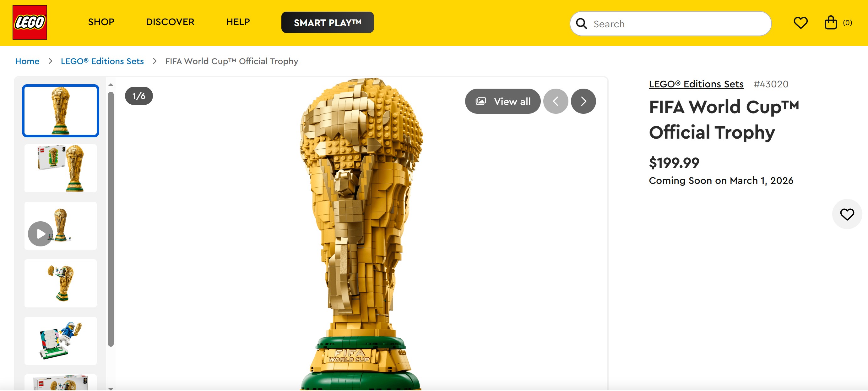Click the search magnifier icon
The width and height of the screenshot is (868, 391).
(x=581, y=24)
